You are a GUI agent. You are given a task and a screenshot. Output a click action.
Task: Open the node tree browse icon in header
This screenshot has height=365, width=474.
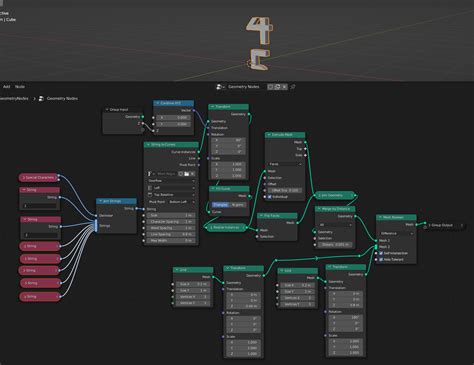click(220, 87)
